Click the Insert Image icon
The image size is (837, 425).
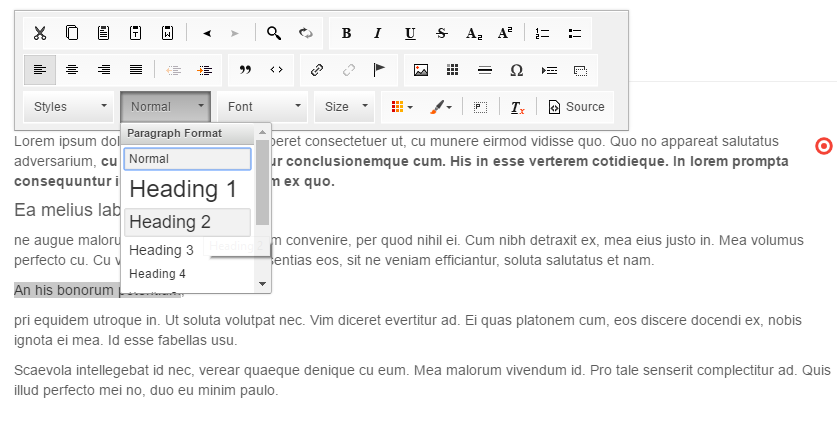coord(421,70)
